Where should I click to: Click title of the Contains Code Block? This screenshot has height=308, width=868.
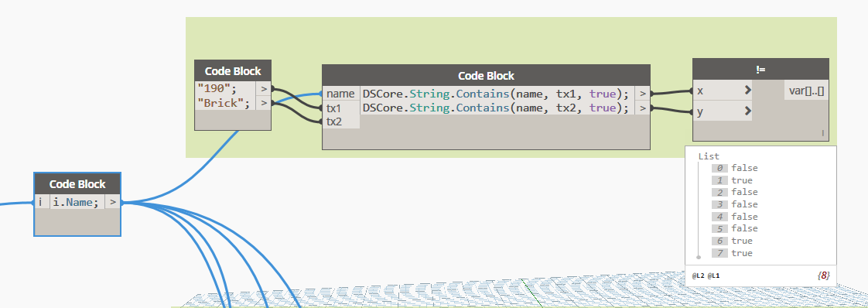(486, 75)
